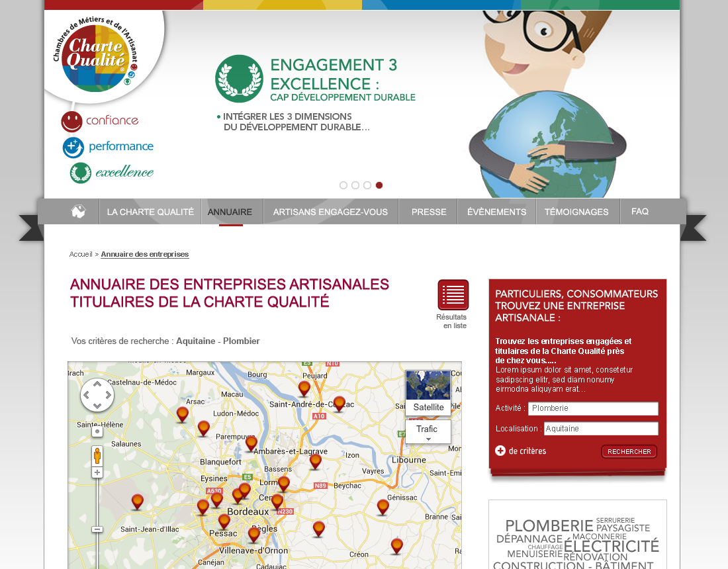The height and width of the screenshot is (569, 728).
Task: Open the LA CHARTE QUALITÉ menu
Action: pyautogui.click(x=150, y=212)
